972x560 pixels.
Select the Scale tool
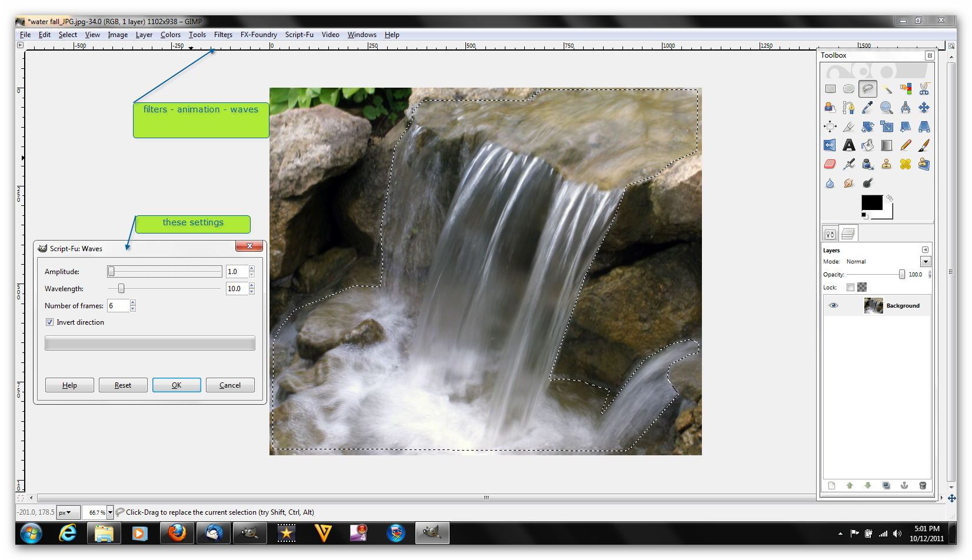tap(887, 126)
